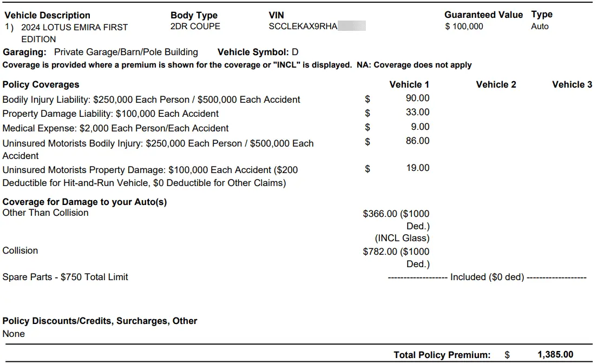The image size is (597, 364).
Task: Click the 2024 Lotus Emira vehicle name
Action: (x=74, y=28)
